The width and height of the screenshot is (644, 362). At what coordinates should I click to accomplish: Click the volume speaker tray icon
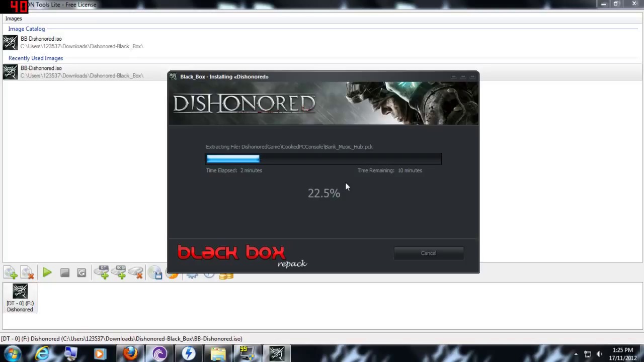pos(599,354)
